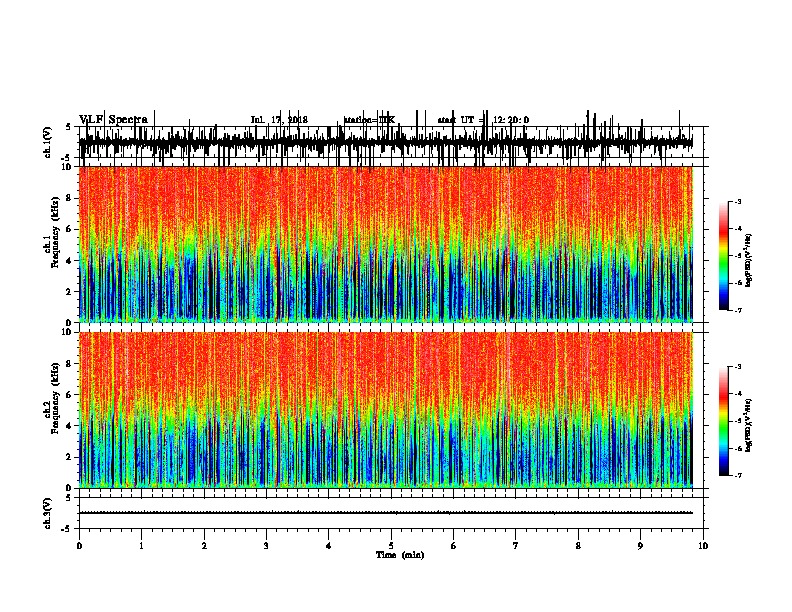Image resolution: width=792 pixels, height=612 pixels.
Task: Click the "Time (min)" axis title
Action: (x=400, y=555)
